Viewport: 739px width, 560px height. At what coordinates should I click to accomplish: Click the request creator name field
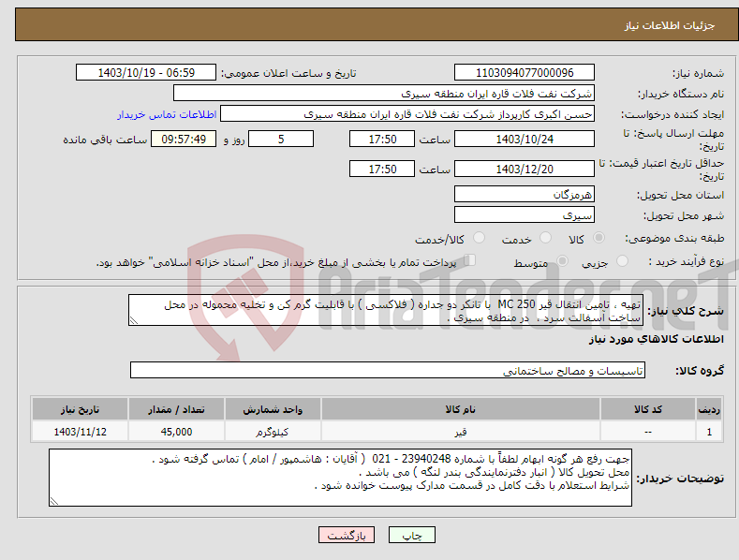(407, 113)
